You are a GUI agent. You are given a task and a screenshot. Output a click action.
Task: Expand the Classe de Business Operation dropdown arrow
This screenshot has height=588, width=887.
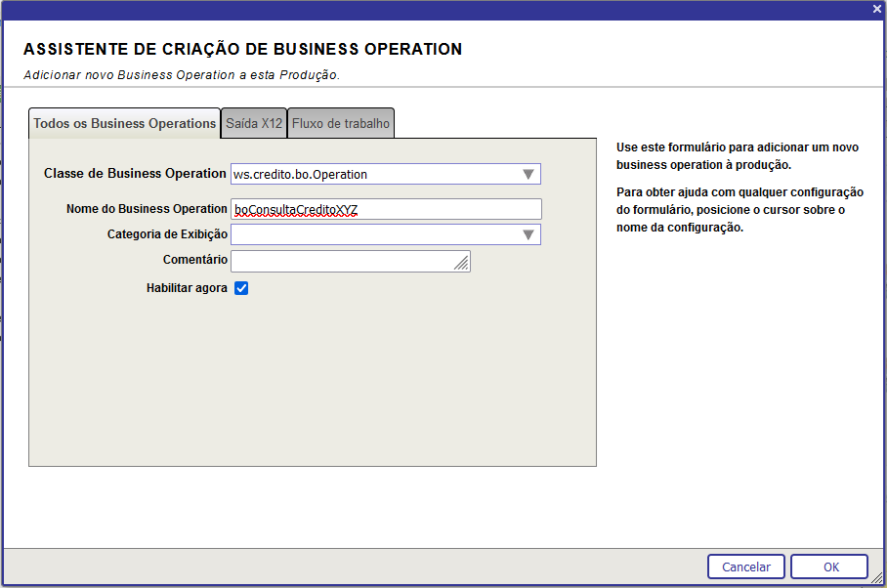pos(528,175)
